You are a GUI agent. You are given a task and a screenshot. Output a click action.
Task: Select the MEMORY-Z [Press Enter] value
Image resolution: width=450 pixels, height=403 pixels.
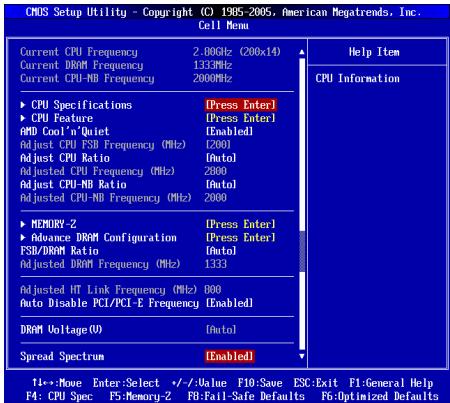(x=241, y=224)
